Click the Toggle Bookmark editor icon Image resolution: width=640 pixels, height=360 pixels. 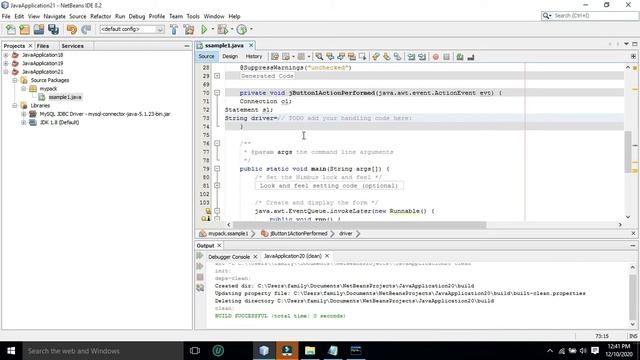(397, 57)
